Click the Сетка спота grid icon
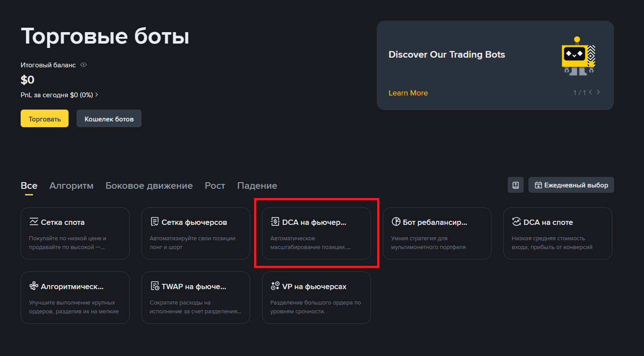Viewport: 644px width, 356px height. pyautogui.click(x=34, y=222)
